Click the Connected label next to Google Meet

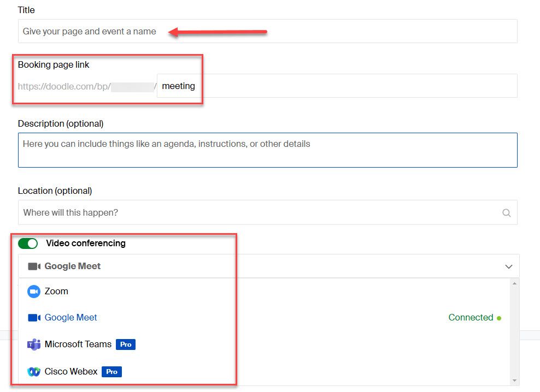[470, 317]
